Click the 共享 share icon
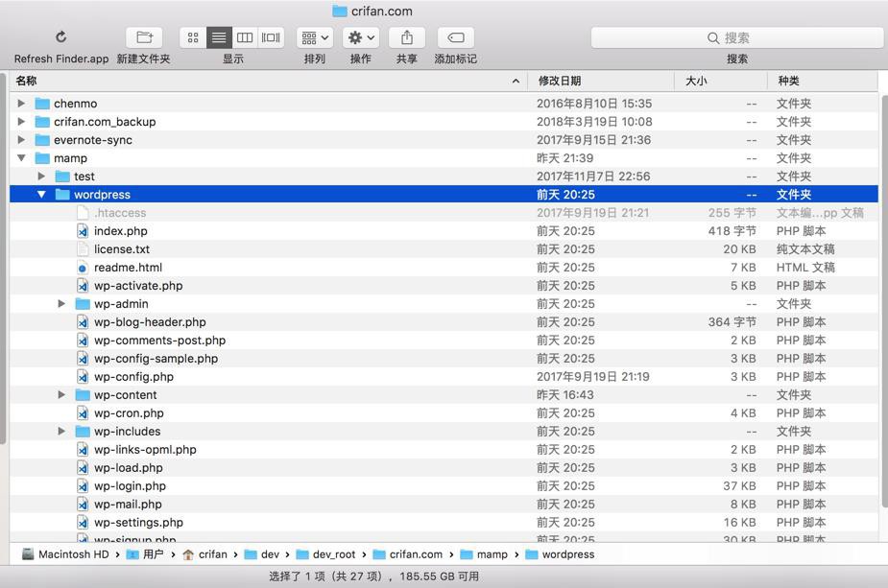The width and height of the screenshot is (888, 588). pyautogui.click(x=407, y=38)
